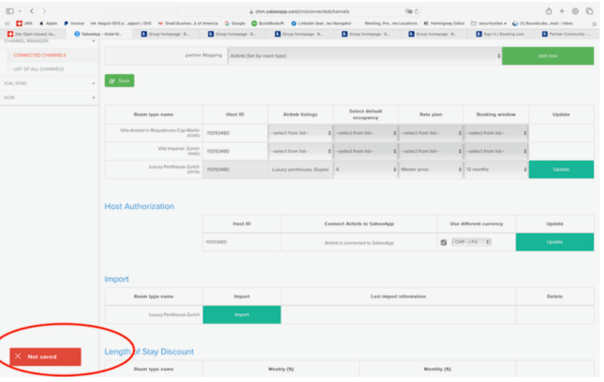This screenshot has width=604, height=382.
Task: Open the partner Mapping Airbnb dropdown
Action: [x=365, y=56]
